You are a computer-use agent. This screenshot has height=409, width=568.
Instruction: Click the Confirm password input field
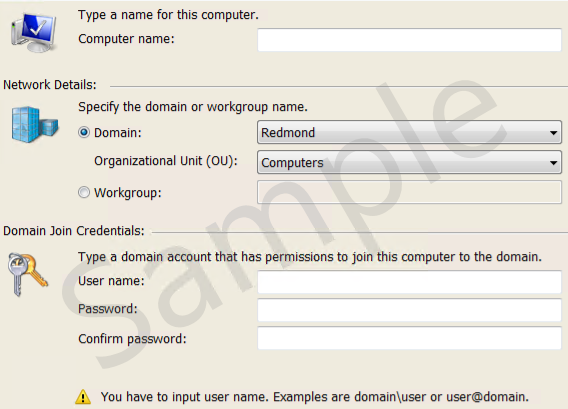(x=409, y=338)
